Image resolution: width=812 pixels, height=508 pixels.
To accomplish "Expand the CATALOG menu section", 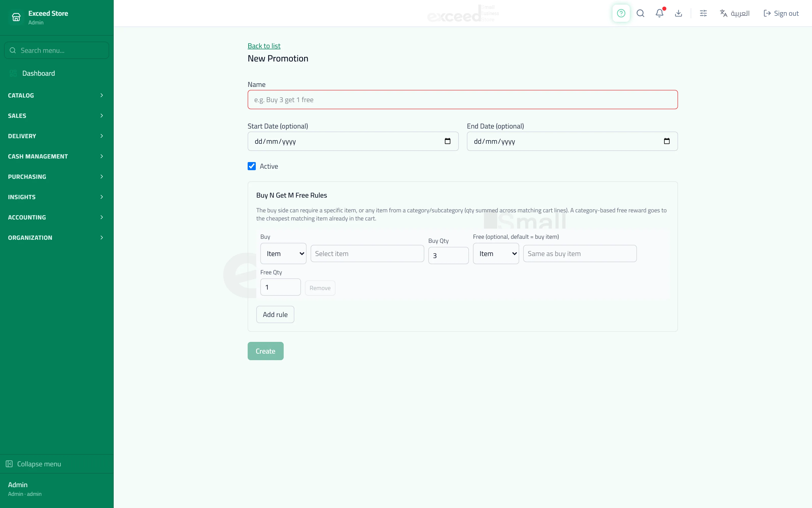I will point(56,96).
